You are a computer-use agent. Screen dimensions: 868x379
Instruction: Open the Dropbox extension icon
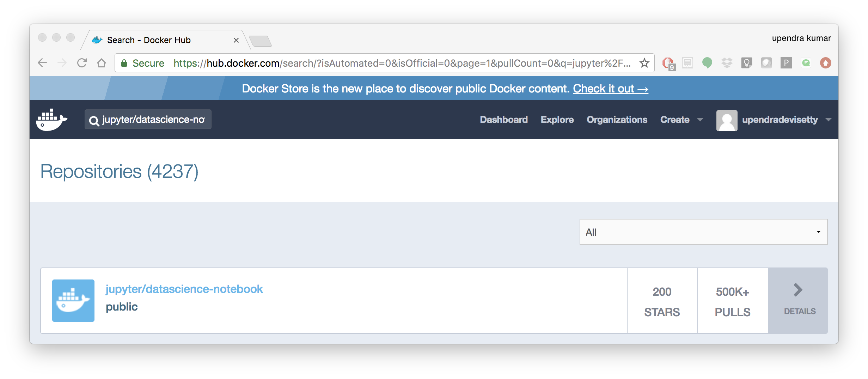pos(727,63)
